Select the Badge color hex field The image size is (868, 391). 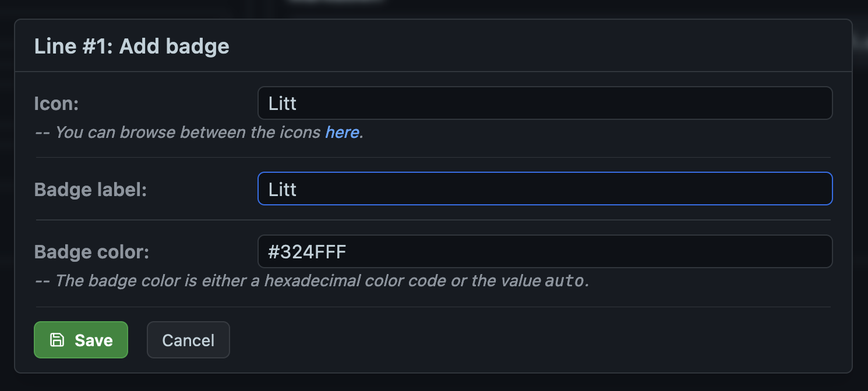click(x=545, y=251)
